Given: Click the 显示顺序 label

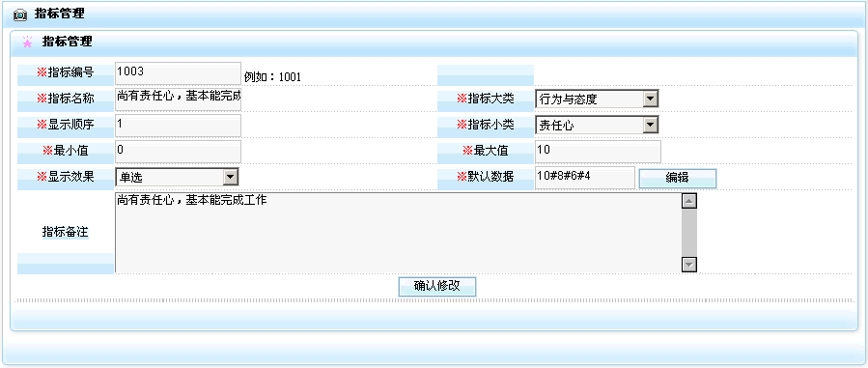Looking at the screenshot, I should coord(66,125).
